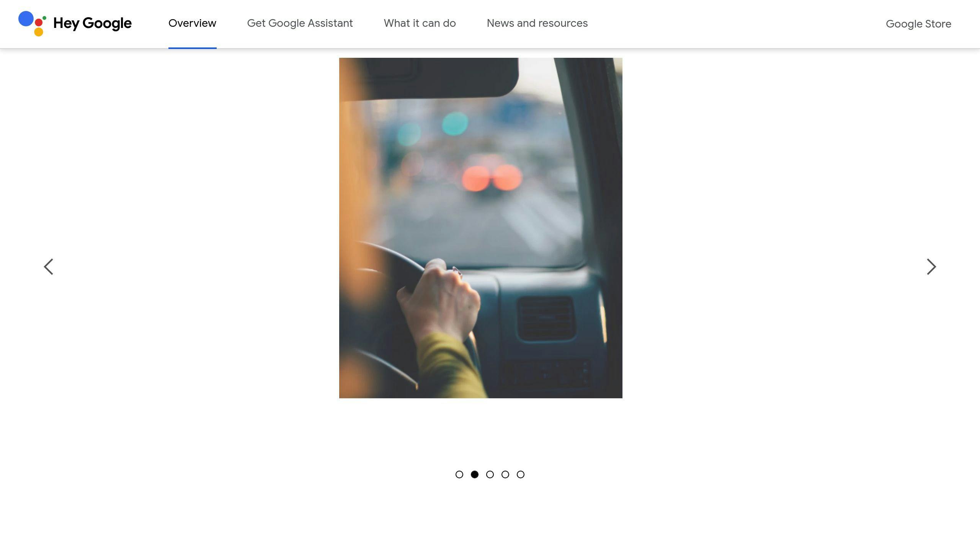Select fourth carousel dot indicator
The height and width of the screenshot is (551, 980).
point(505,474)
